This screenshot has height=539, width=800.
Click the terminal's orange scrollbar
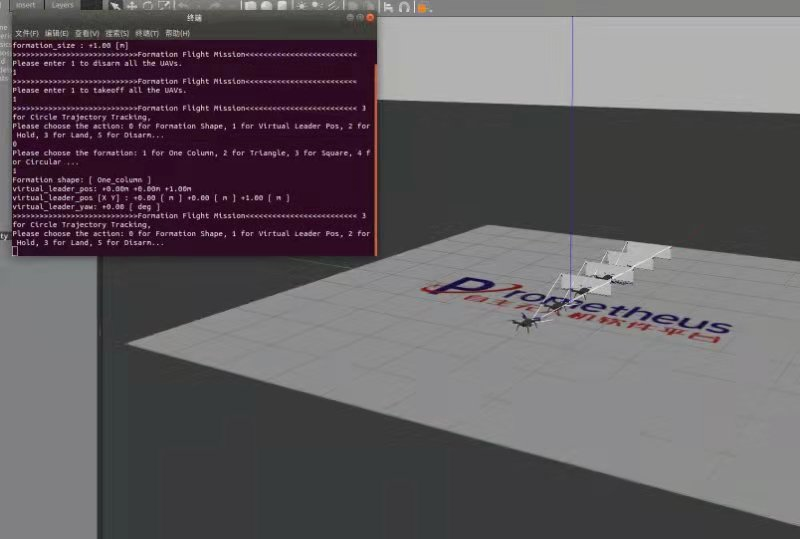(x=376, y=159)
